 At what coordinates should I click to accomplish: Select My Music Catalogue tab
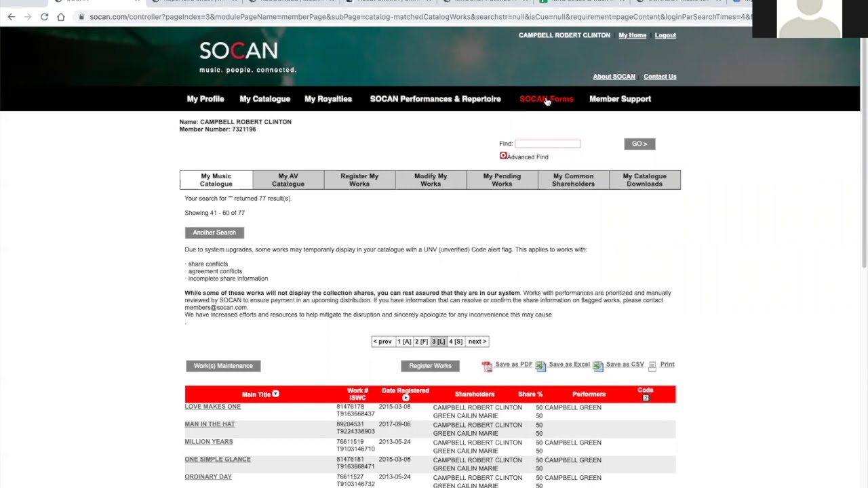click(x=216, y=180)
